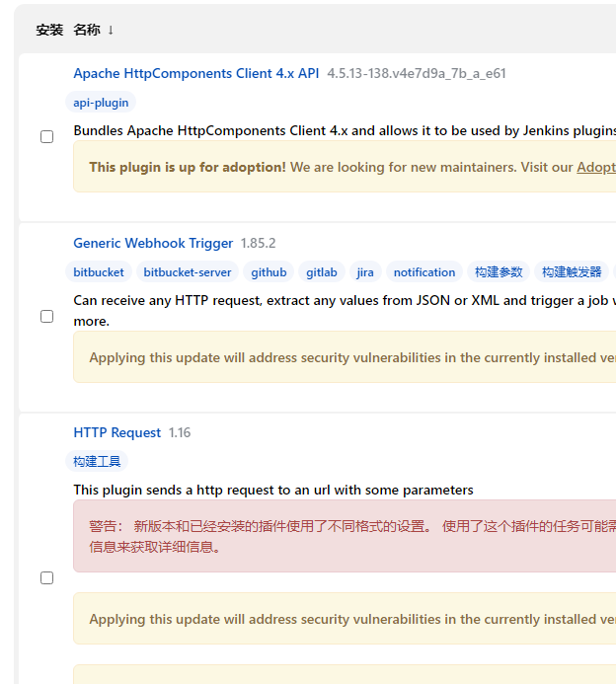This screenshot has height=684, width=616.
Task: Select the bitbucket-server tag
Action: pyautogui.click(x=188, y=272)
